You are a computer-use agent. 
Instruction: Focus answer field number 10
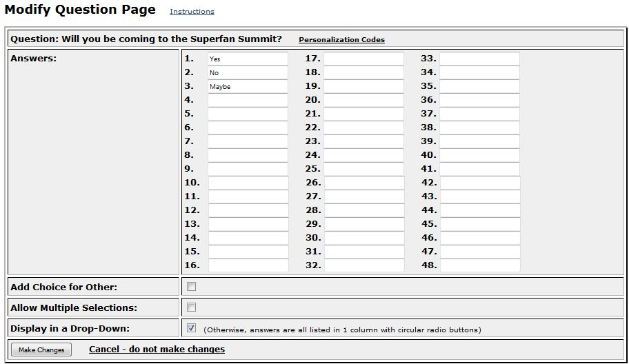[x=248, y=183]
